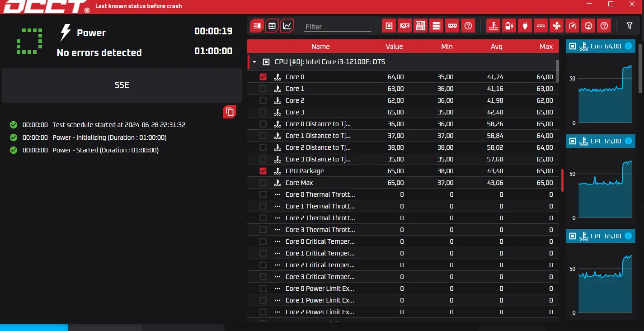Show battery sensors using the battery icon
Screen dimensions: 644x331
pos(509,26)
